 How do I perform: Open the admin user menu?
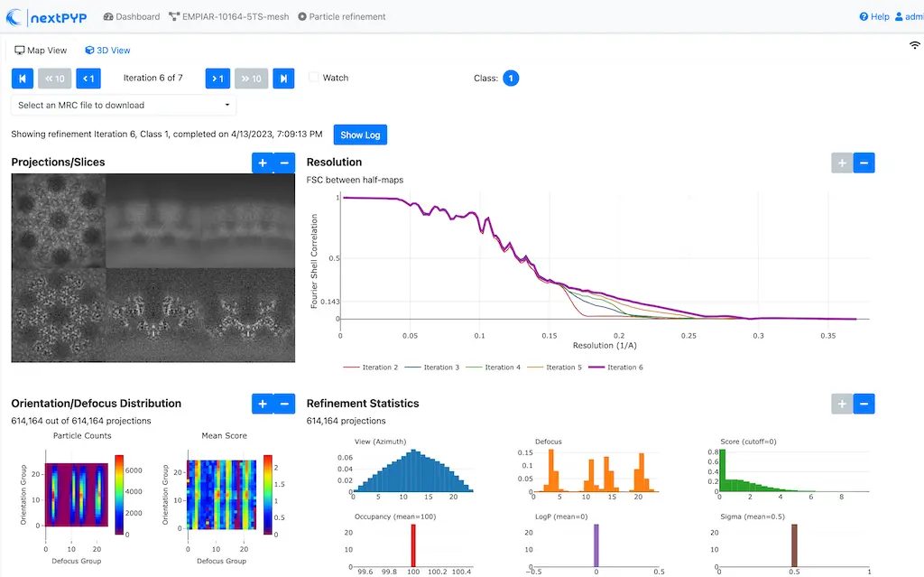click(x=905, y=16)
